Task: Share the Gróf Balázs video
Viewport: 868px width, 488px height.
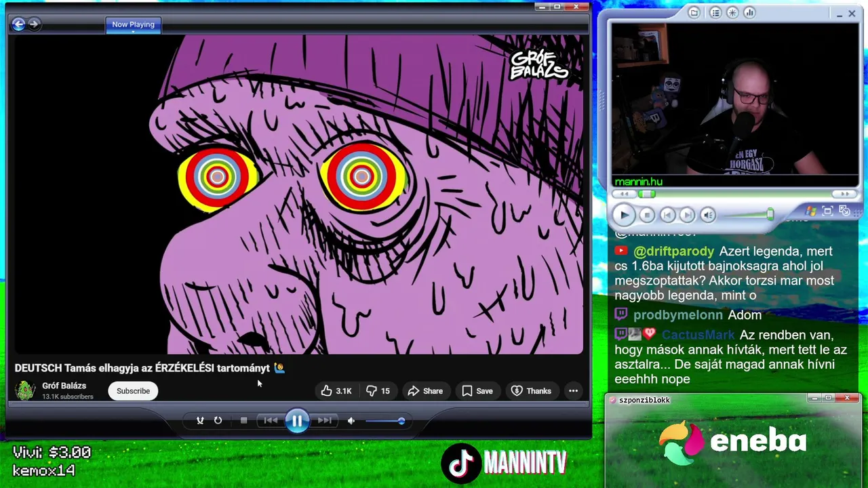Action: [425, 391]
